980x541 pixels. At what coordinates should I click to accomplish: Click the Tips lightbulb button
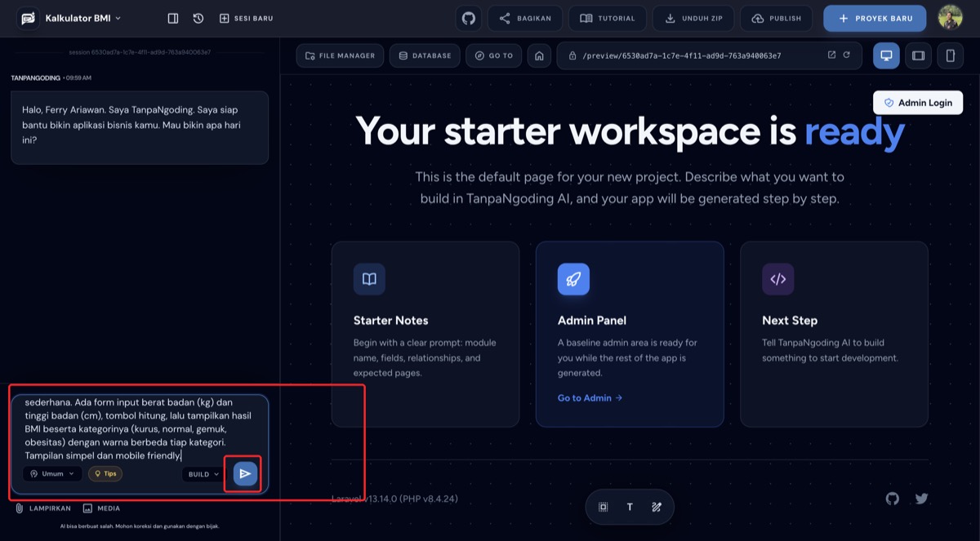[x=105, y=474]
